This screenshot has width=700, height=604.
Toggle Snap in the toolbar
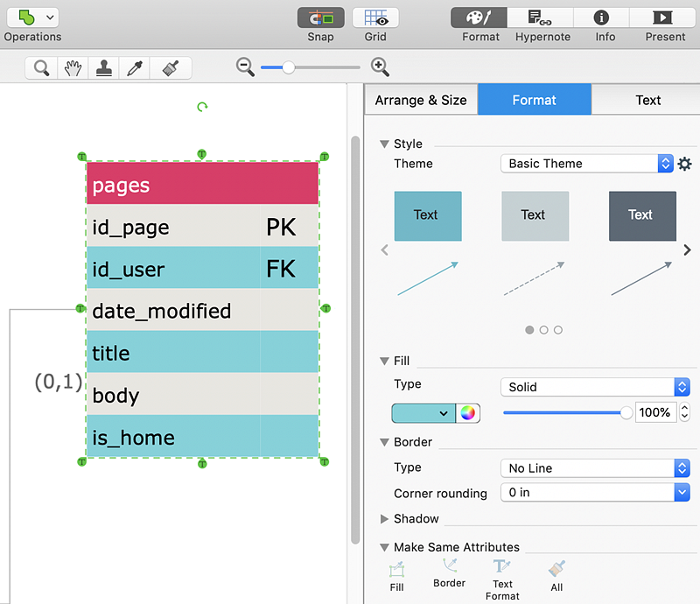point(320,18)
